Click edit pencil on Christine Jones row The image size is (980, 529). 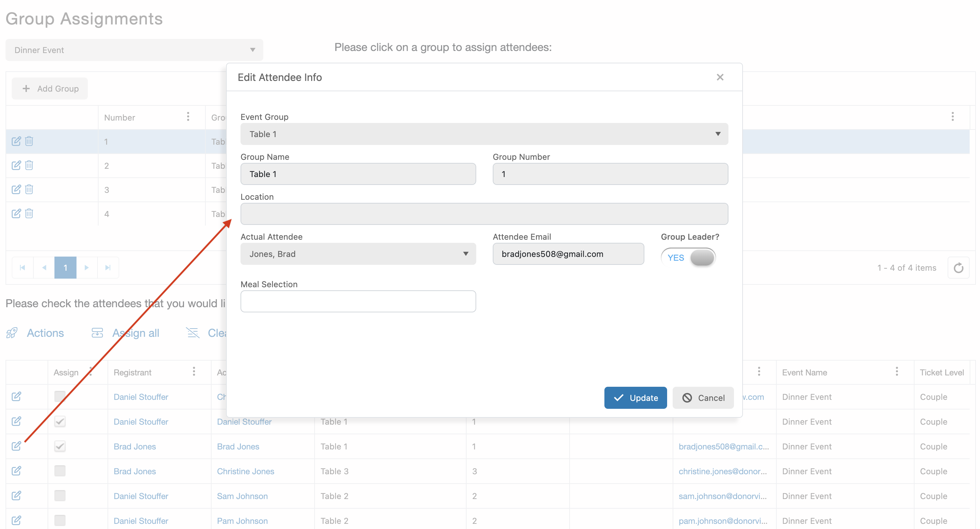click(16, 471)
